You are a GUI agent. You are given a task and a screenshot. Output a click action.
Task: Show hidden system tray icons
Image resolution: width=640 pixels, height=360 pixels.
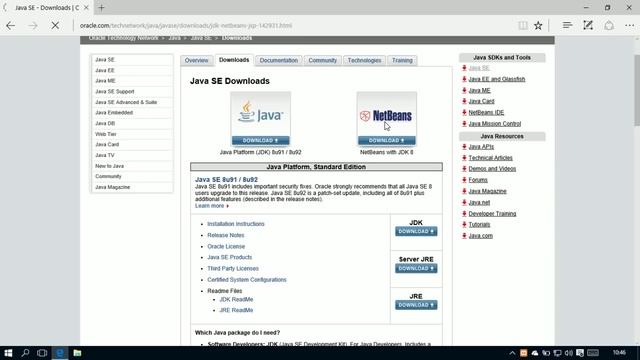pyautogui.click(x=512, y=353)
